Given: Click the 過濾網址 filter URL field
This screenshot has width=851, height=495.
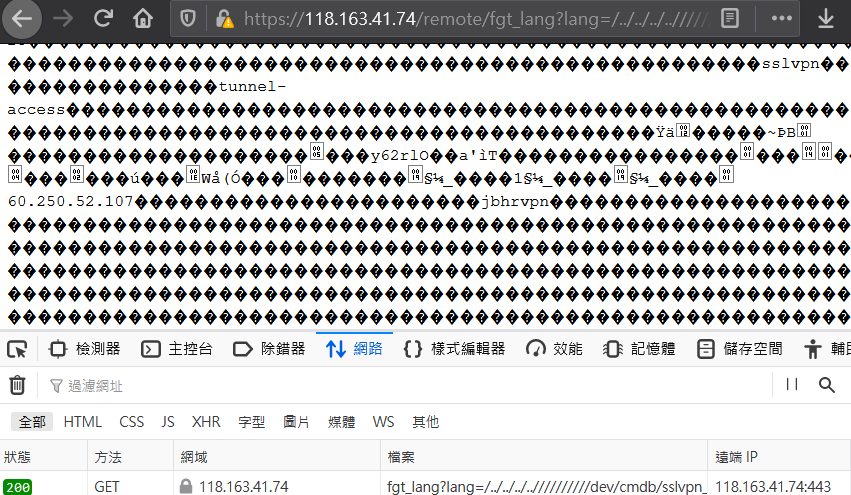Looking at the screenshot, I should [407, 386].
